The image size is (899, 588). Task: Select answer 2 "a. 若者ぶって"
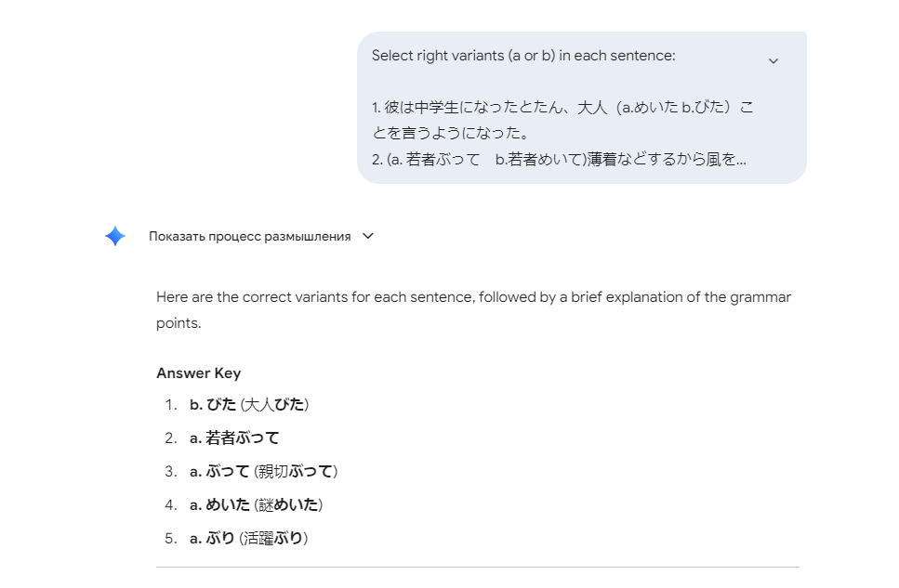point(234,438)
